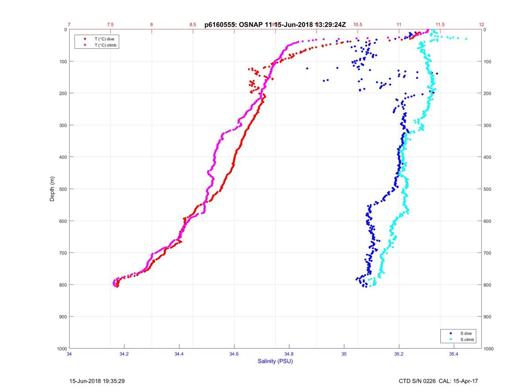This screenshot has height=392, width=532.
Task: Click the red '8' temperature tick label
Action: tap(152, 25)
